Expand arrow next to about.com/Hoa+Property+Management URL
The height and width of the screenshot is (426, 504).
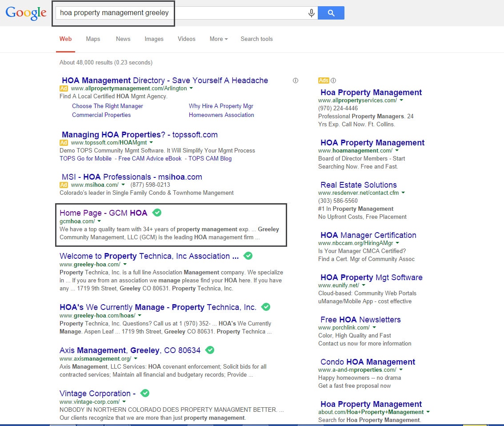click(428, 412)
